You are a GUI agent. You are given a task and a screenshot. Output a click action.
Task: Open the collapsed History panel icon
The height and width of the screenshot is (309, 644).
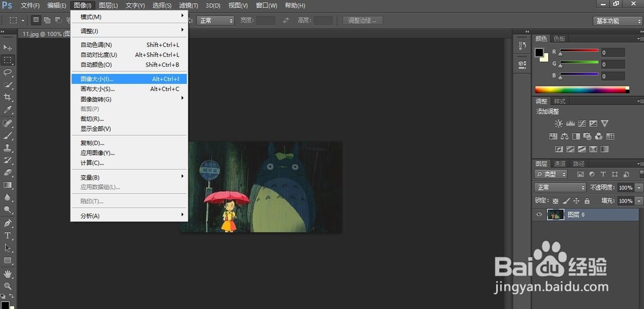522,46
